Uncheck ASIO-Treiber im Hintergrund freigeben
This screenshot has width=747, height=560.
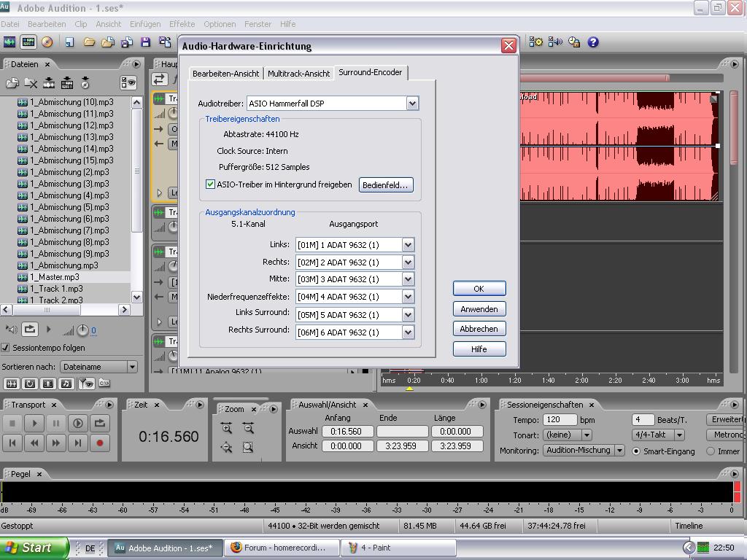[x=210, y=184]
